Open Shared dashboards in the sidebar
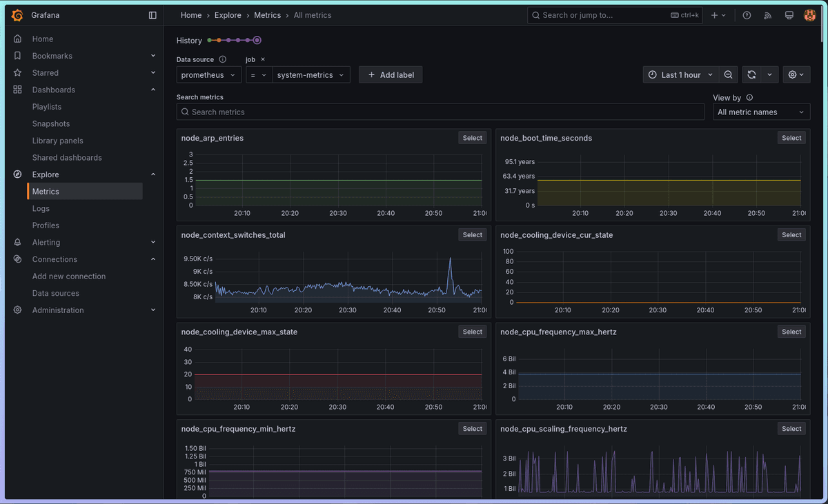The height and width of the screenshot is (504, 828). (x=67, y=158)
